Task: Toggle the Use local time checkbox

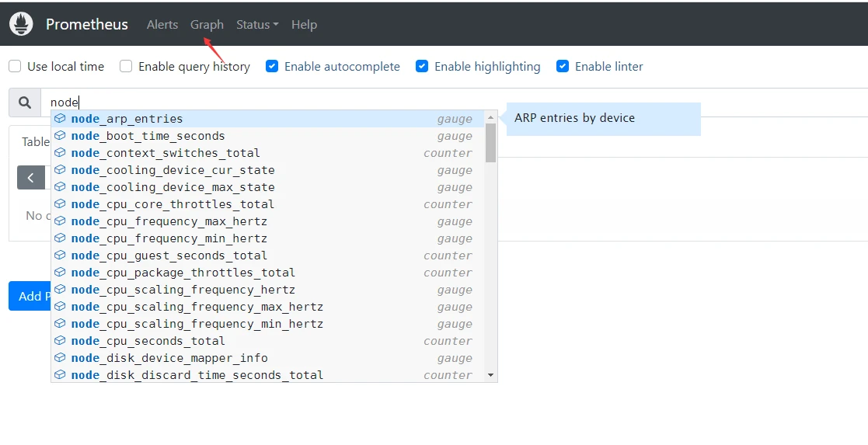Action: tap(15, 67)
